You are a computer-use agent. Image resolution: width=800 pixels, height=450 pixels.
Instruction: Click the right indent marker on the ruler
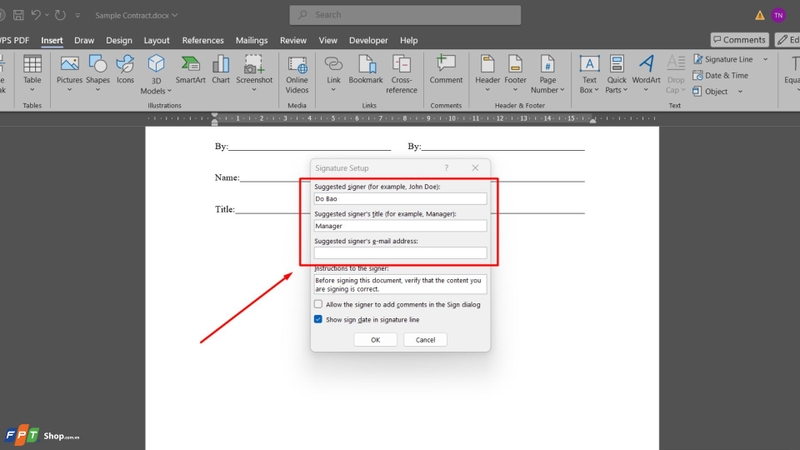pos(592,121)
